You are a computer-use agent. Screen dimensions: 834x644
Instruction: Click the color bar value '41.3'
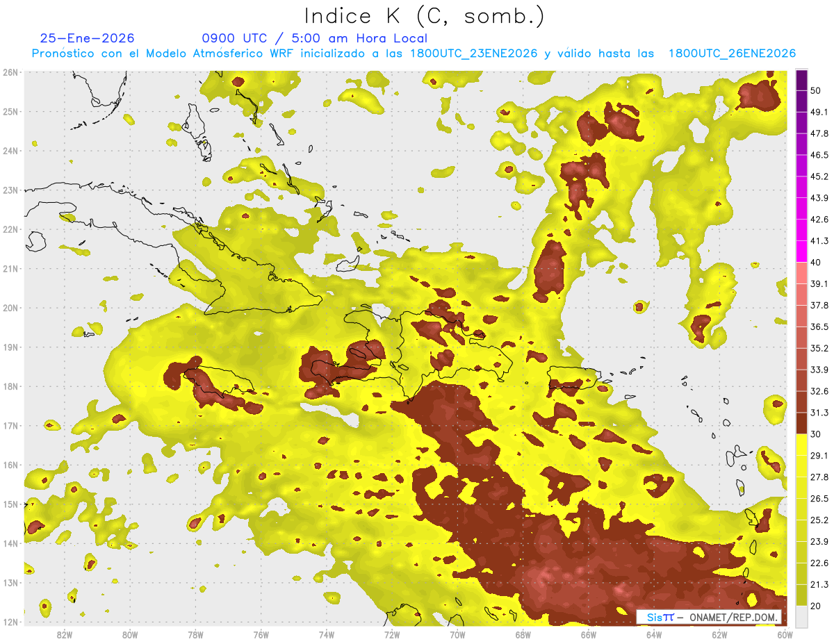(819, 241)
